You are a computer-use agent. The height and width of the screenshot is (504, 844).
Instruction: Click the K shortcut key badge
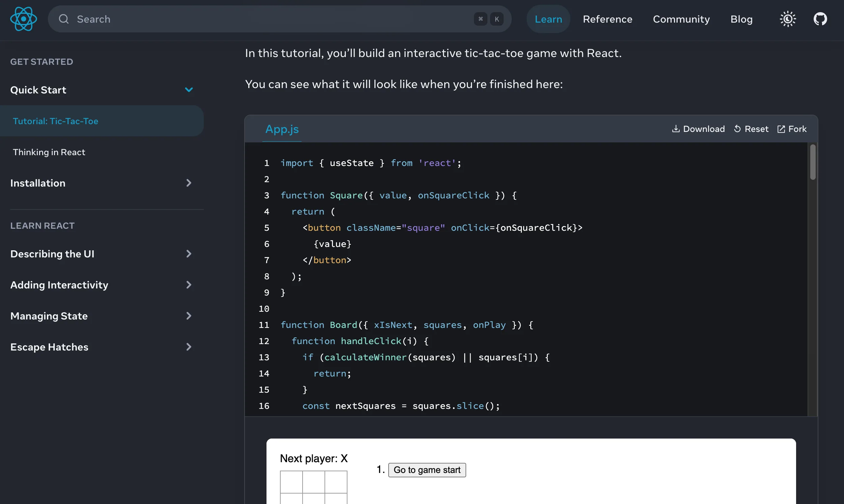[x=497, y=19]
